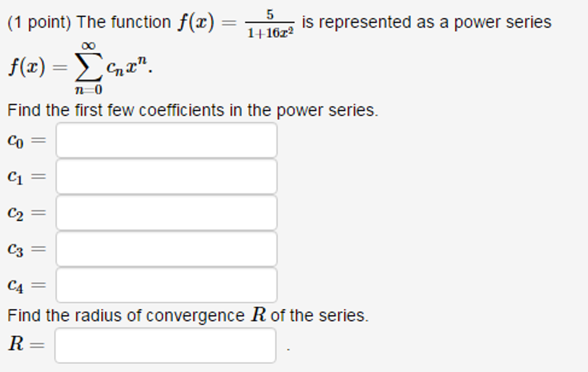This screenshot has height=372, width=588.
Task: Click the input field for coefficient c4
Action: click(167, 285)
